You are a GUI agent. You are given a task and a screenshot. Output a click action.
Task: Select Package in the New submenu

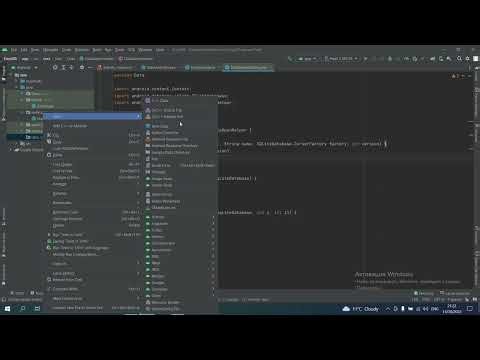180,172
